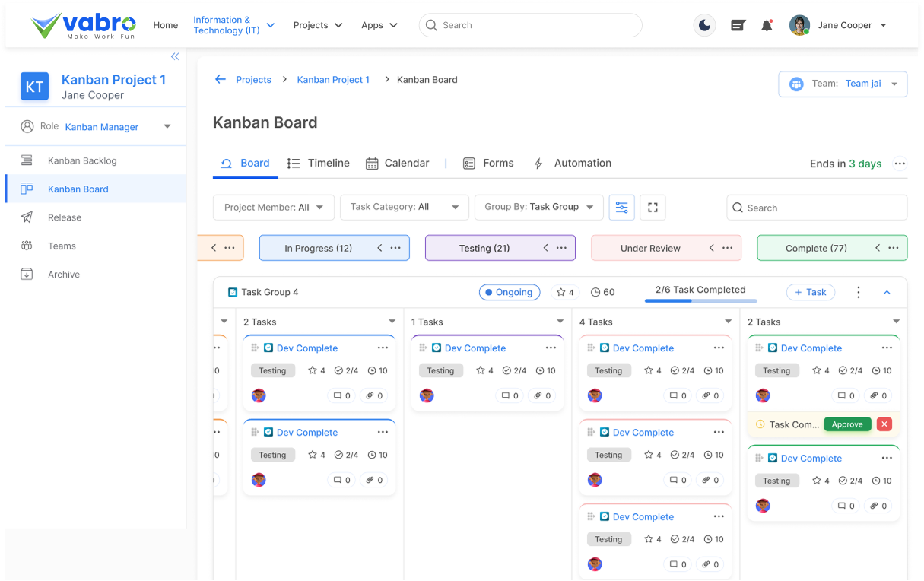Click the board search field

pos(817,207)
